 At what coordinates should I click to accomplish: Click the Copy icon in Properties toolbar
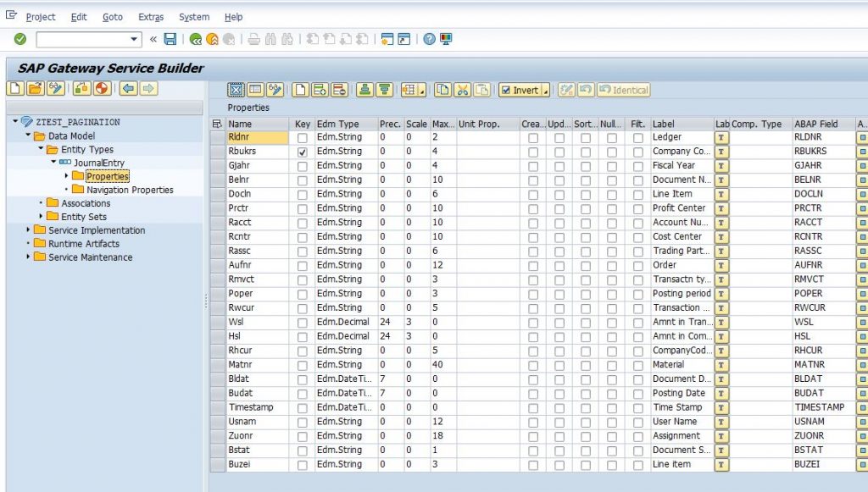pos(442,90)
